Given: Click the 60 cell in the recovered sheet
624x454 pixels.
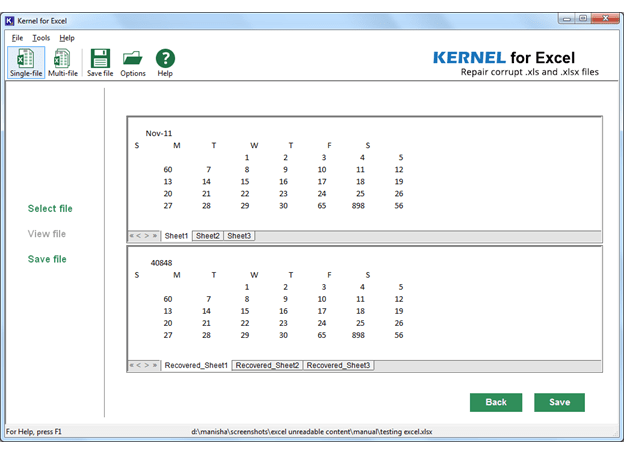Looking at the screenshot, I should [x=168, y=299].
